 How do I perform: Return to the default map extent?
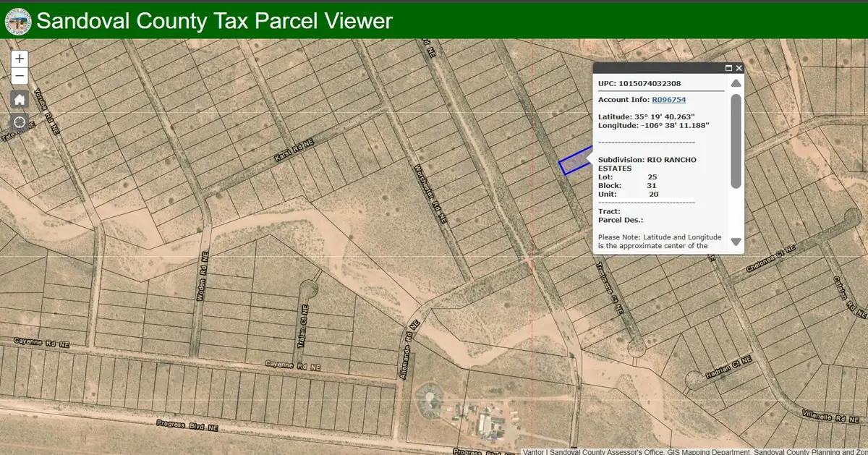pyautogui.click(x=20, y=100)
